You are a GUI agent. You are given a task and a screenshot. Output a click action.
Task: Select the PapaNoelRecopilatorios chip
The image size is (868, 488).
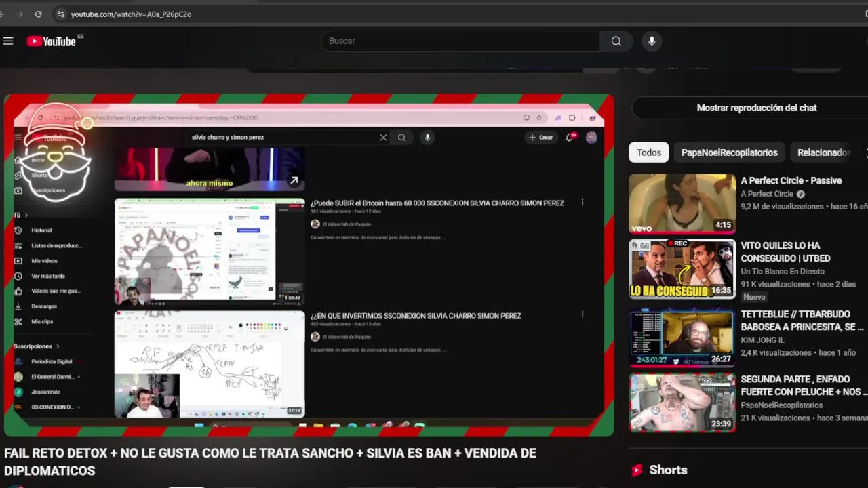point(729,152)
